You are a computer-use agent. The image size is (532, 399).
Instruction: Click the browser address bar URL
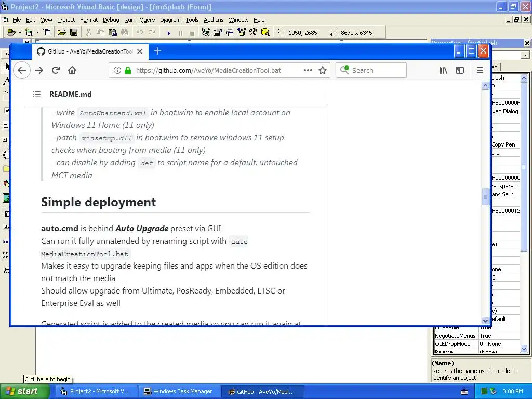208,70
